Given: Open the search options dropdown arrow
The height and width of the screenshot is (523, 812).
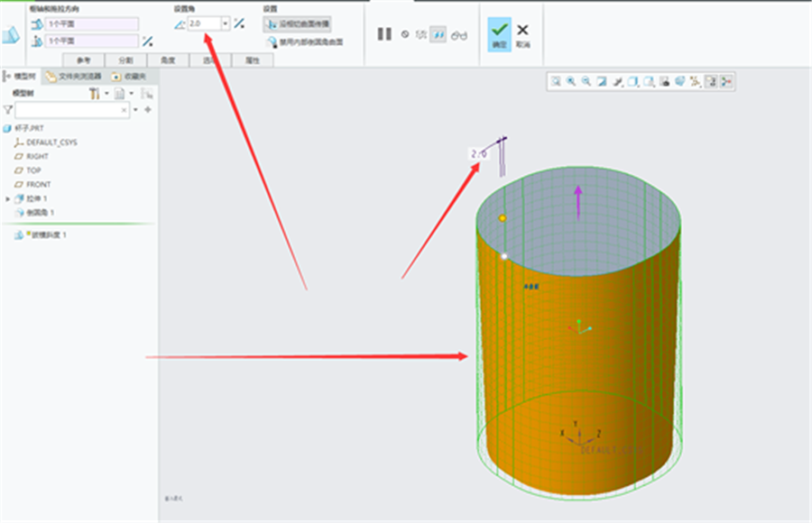Looking at the screenshot, I should [x=135, y=110].
